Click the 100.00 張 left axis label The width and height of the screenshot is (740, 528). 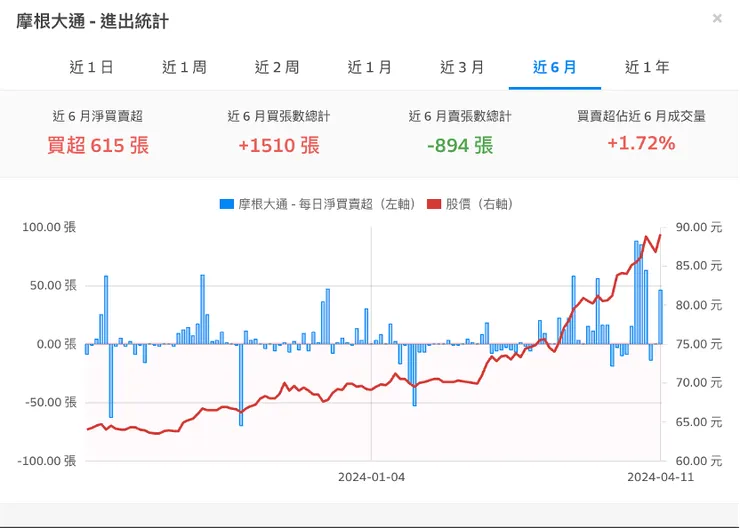(49, 227)
